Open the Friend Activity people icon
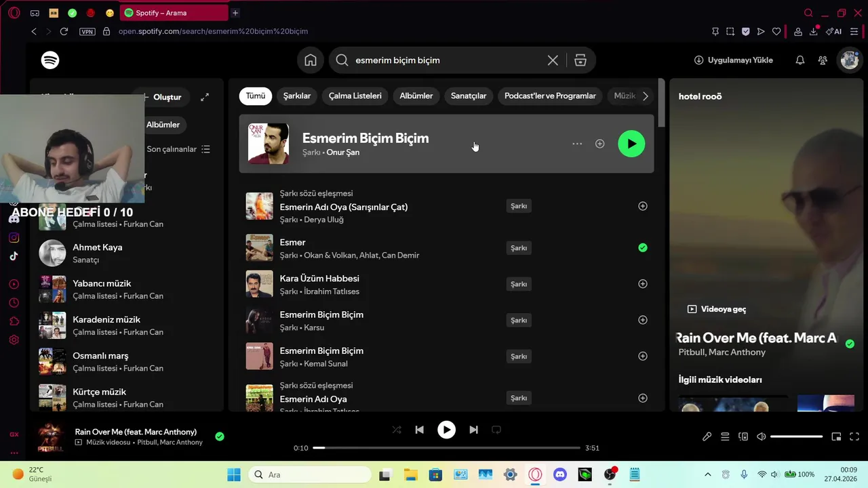The image size is (868, 488). pyautogui.click(x=823, y=60)
